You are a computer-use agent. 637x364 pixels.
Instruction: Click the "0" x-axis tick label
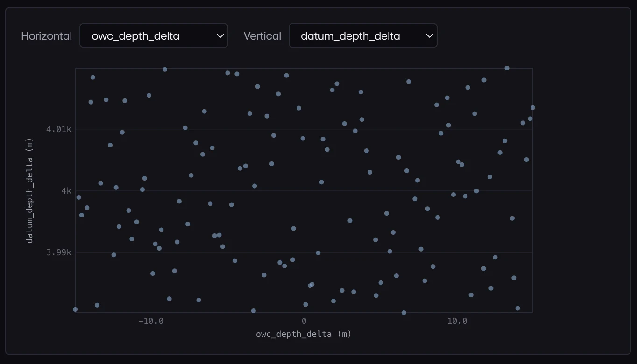304,321
